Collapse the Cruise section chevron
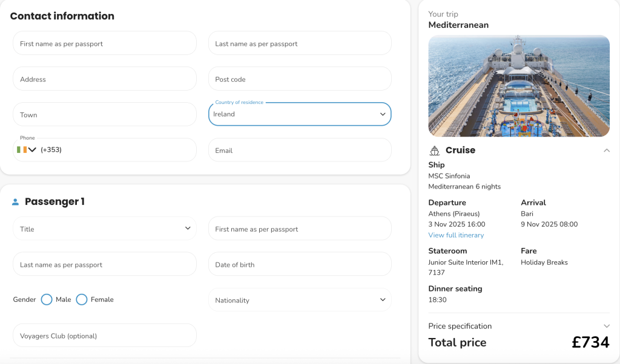This screenshot has height=364, width=620. (x=607, y=151)
